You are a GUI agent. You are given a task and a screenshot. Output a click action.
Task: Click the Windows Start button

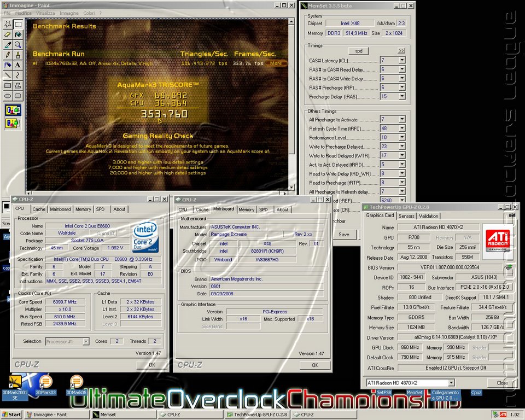(x=11, y=415)
